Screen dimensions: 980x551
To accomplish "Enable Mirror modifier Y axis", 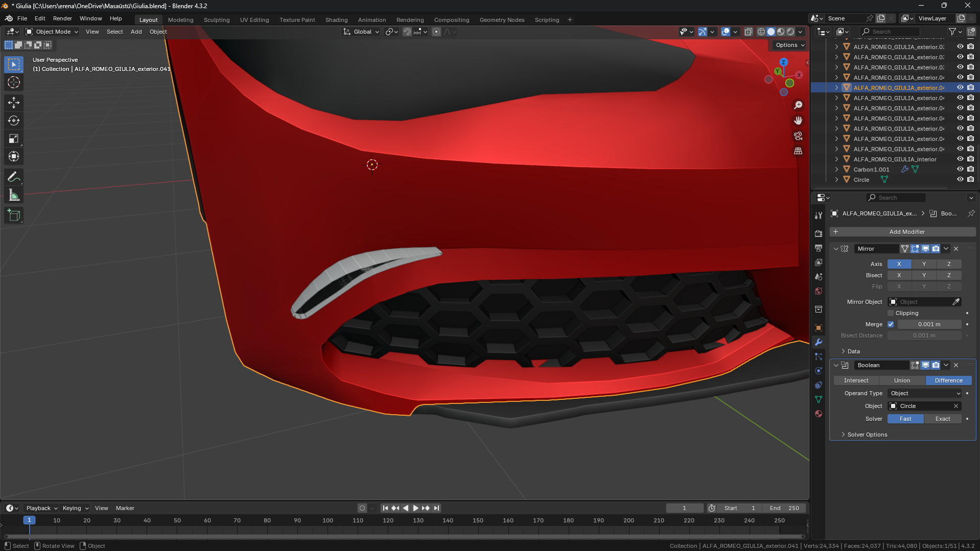I will 924,264.
